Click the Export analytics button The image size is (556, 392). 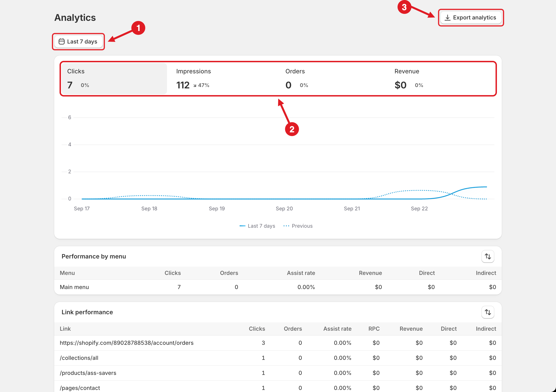tap(471, 18)
